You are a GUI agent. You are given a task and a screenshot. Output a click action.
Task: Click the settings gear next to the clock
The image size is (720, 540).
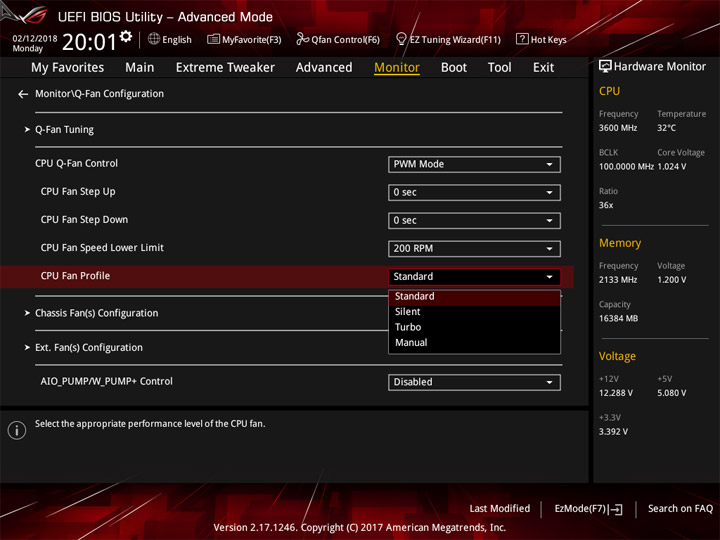pos(126,36)
